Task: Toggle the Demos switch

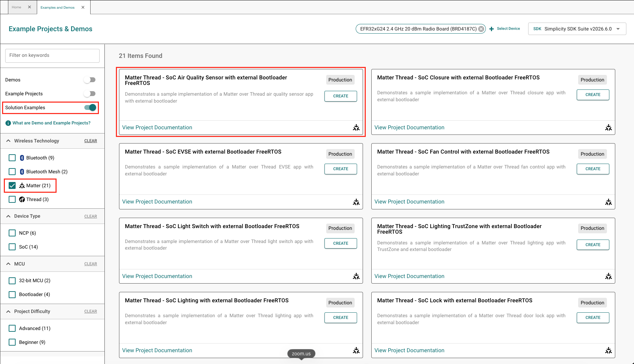Action: click(90, 80)
